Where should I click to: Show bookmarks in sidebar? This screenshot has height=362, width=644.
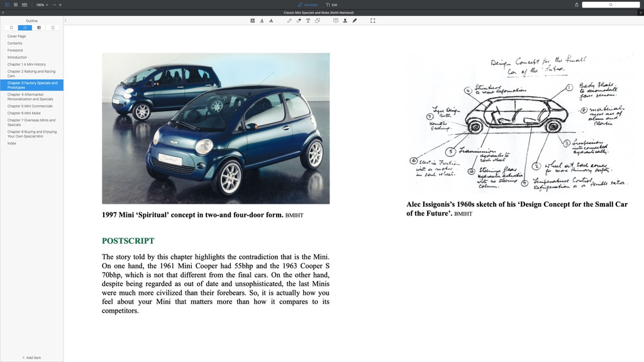click(x=11, y=28)
